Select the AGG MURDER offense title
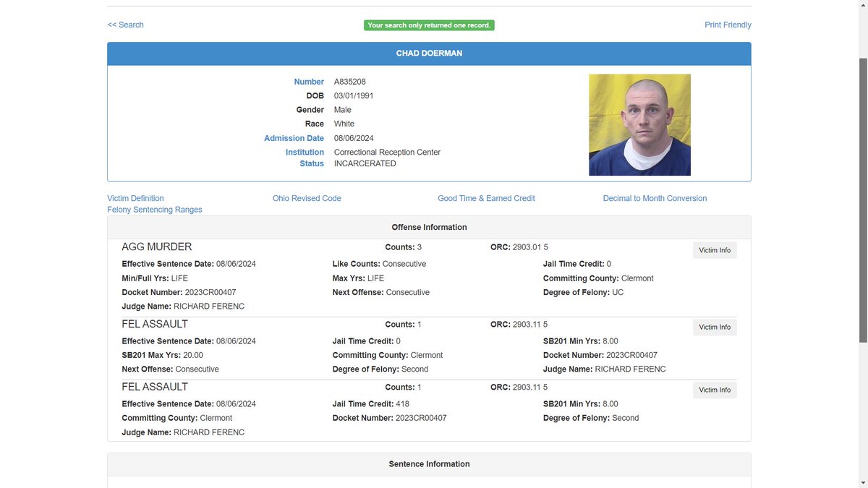Viewport: 868px width, 488px height. [157, 247]
